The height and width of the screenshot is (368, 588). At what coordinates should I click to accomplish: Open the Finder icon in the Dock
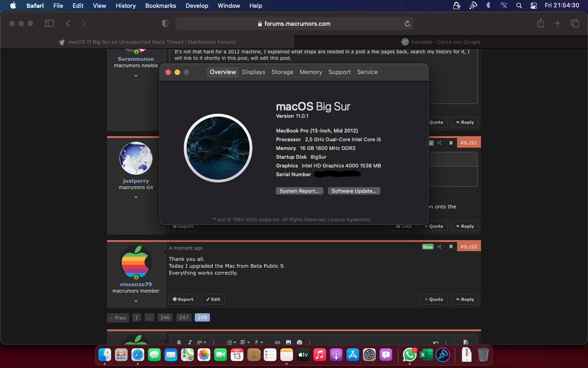point(105,355)
